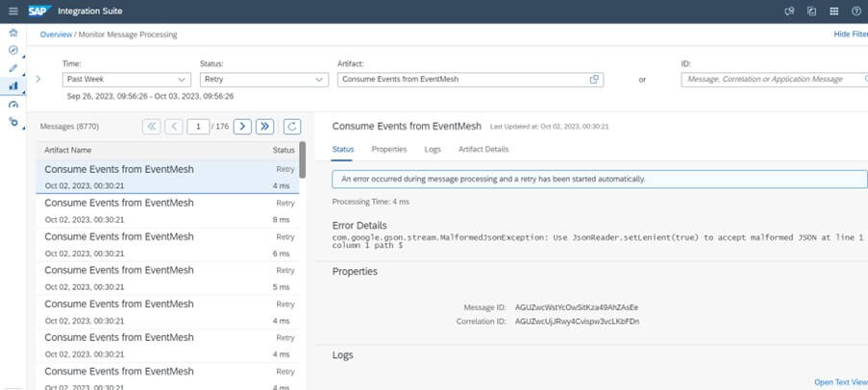Open the Settings sidebar icon at bottom
The image size is (868, 390).
(13, 122)
